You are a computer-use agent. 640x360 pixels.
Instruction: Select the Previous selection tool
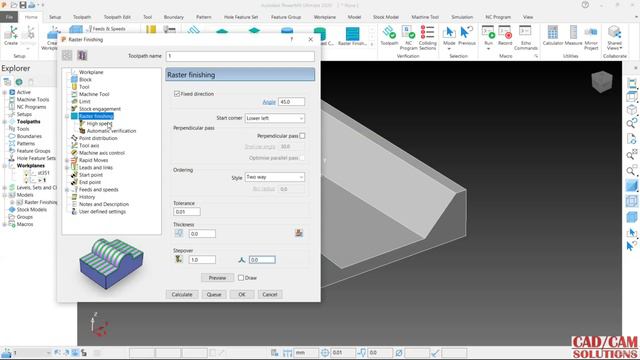click(x=467, y=35)
